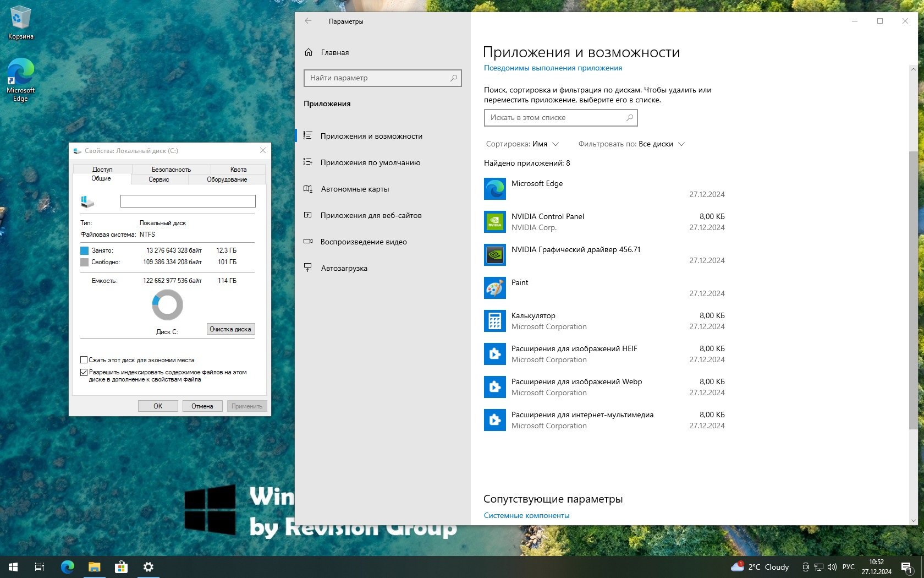The width and height of the screenshot is (924, 578).
Task: Click the NVIDIA Control Panel app icon
Action: [494, 222]
